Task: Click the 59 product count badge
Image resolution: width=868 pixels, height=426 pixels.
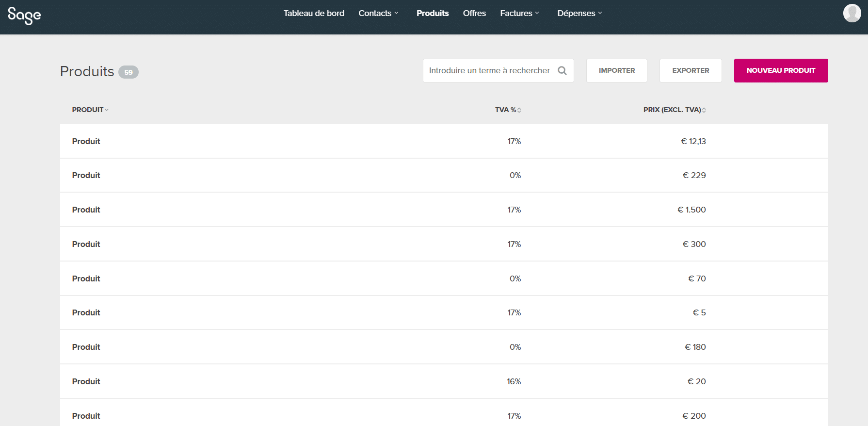Action: pos(129,72)
